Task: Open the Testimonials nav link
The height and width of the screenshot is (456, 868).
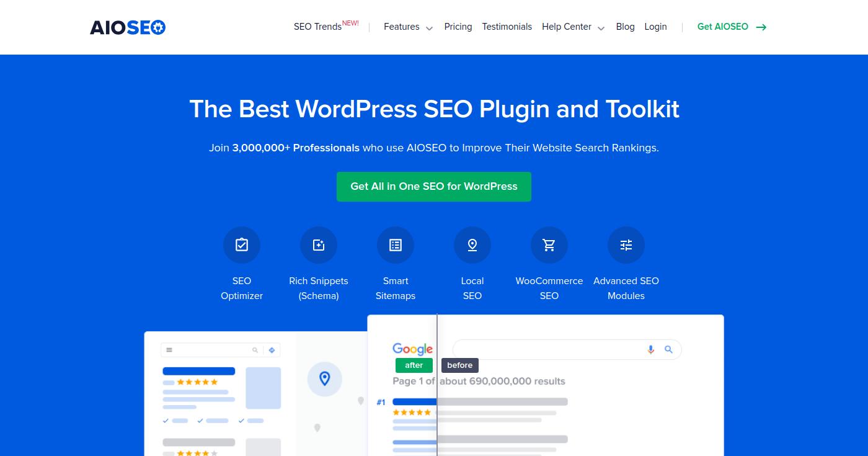Action: pyautogui.click(x=507, y=27)
